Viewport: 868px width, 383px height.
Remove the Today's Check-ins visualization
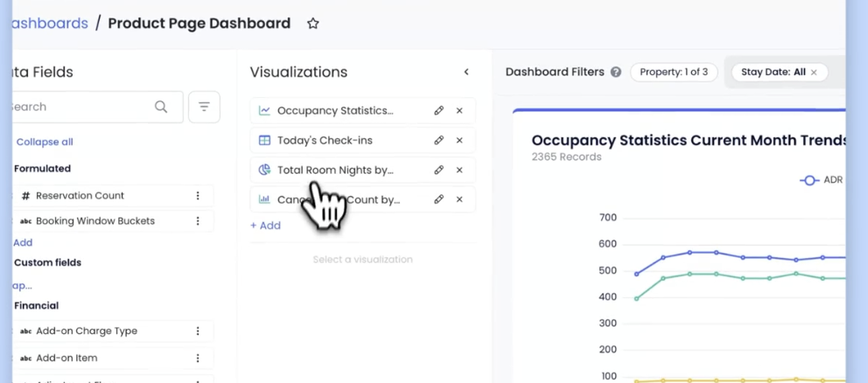coord(459,141)
